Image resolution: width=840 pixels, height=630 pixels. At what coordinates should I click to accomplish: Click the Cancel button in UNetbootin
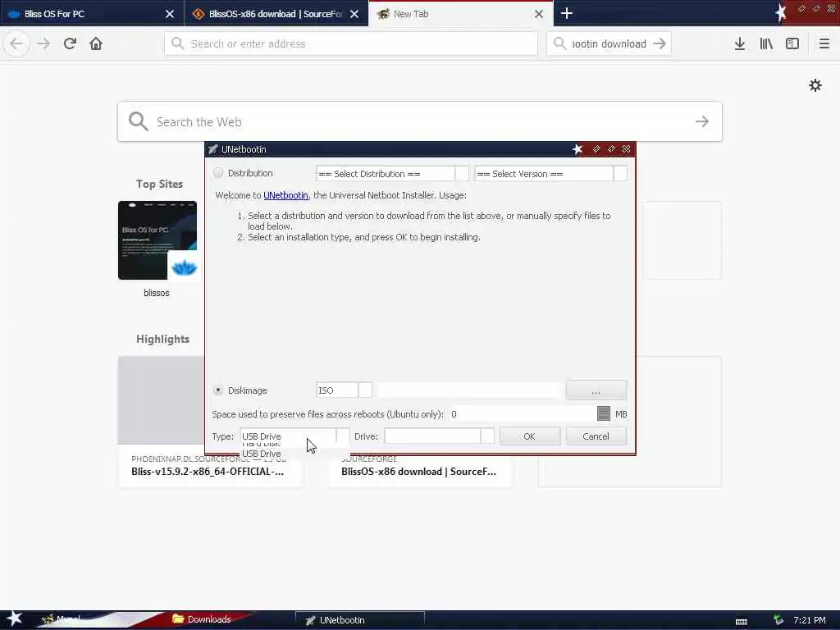click(x=596, y=436)
